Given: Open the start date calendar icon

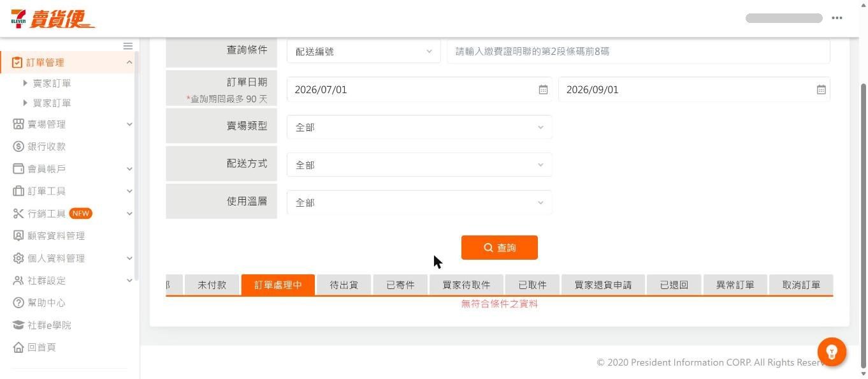Looking at the screenshot, I should coord(543,89).
